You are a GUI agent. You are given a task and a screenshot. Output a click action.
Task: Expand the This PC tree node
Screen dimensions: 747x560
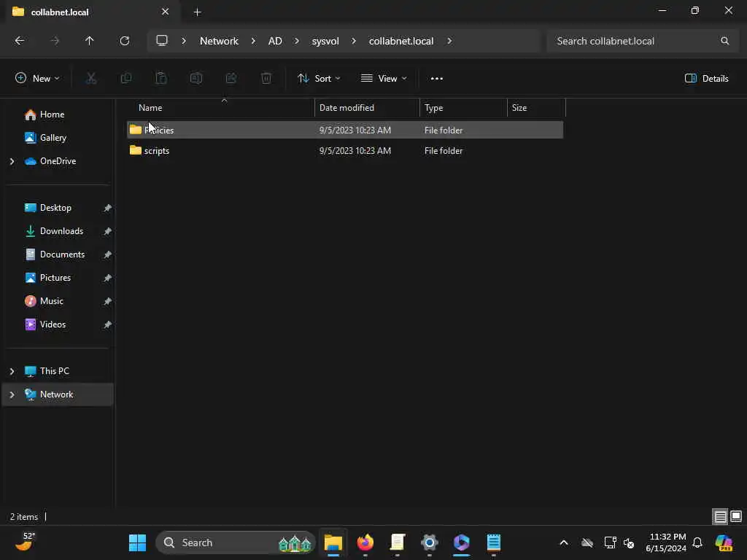coord(12,371)
